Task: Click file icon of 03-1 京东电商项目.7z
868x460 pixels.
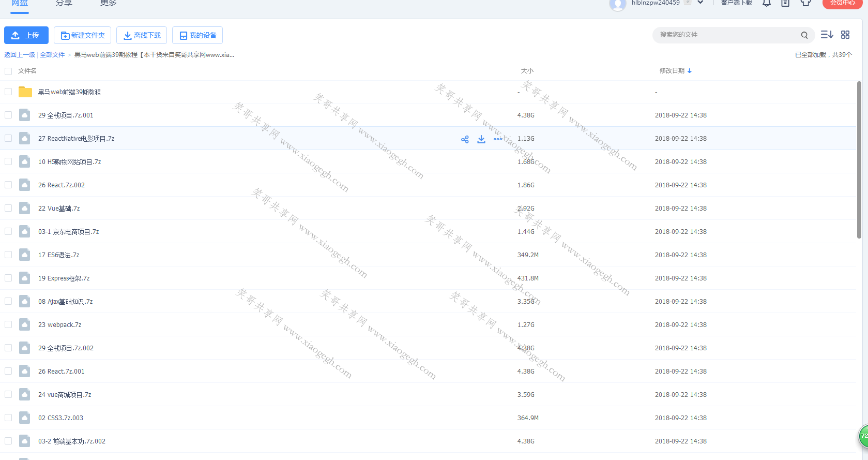Action: coord(24,231)
